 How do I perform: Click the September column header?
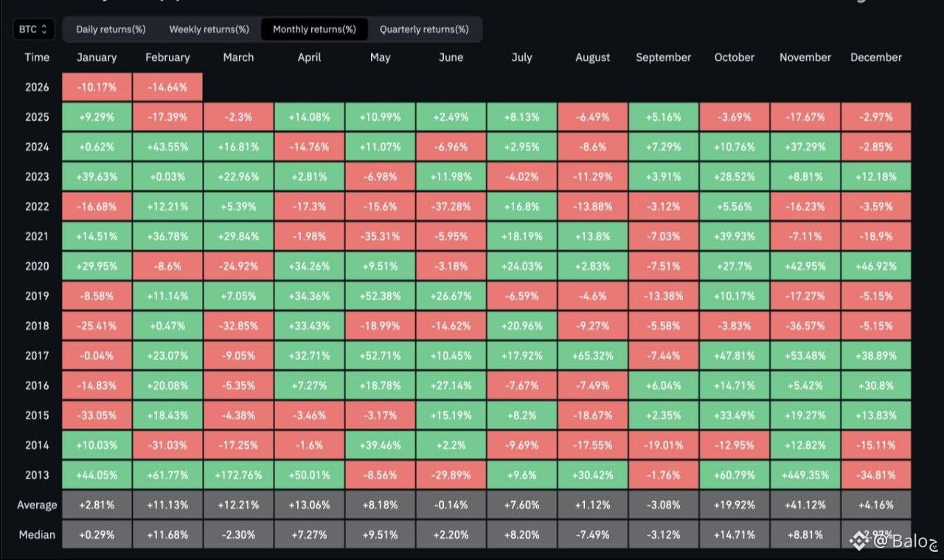point(664,57)
